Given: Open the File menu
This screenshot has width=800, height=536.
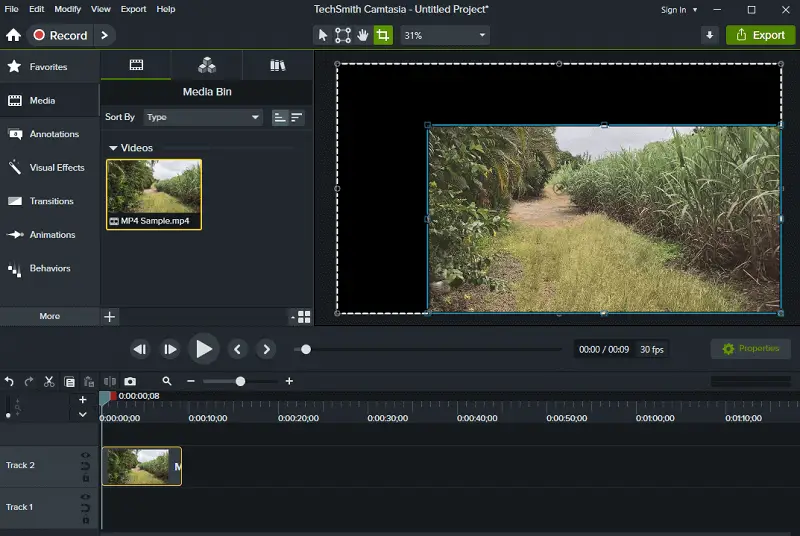Looking at the screenshot, I should [x=11, y=9].
